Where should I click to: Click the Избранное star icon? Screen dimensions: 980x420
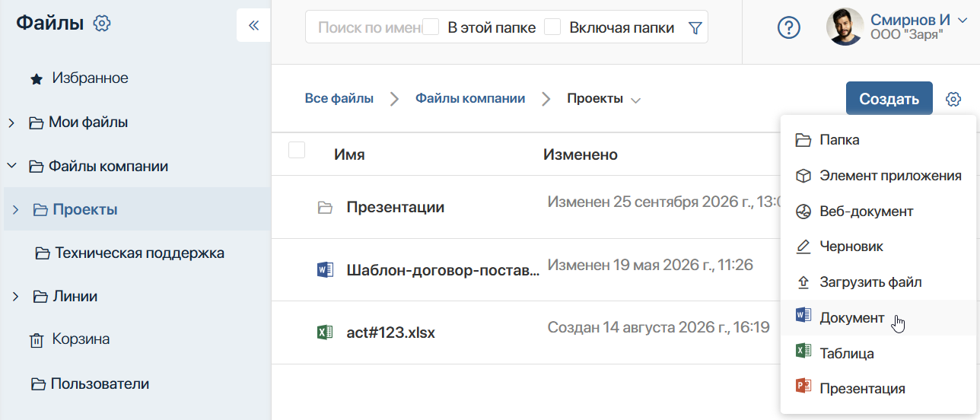coord(36,78)
